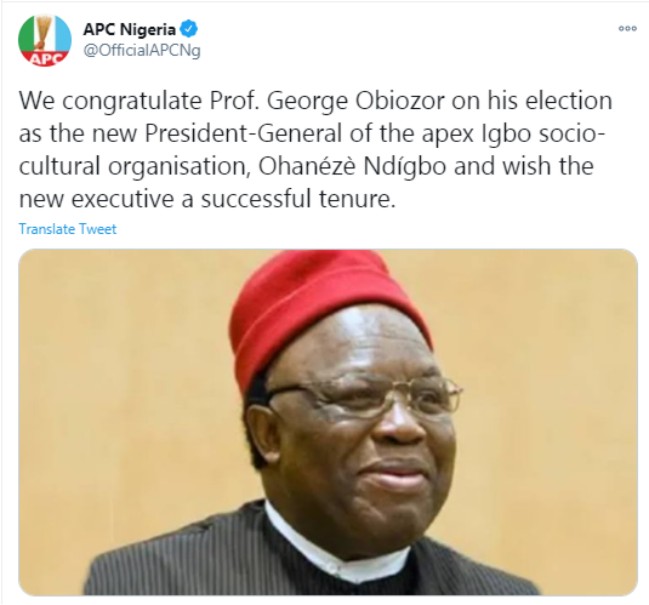Click the words "Ohanézè Ndígbo" in the tweet
The width and height of the screenshot is (649, 605).
point(352,166)
